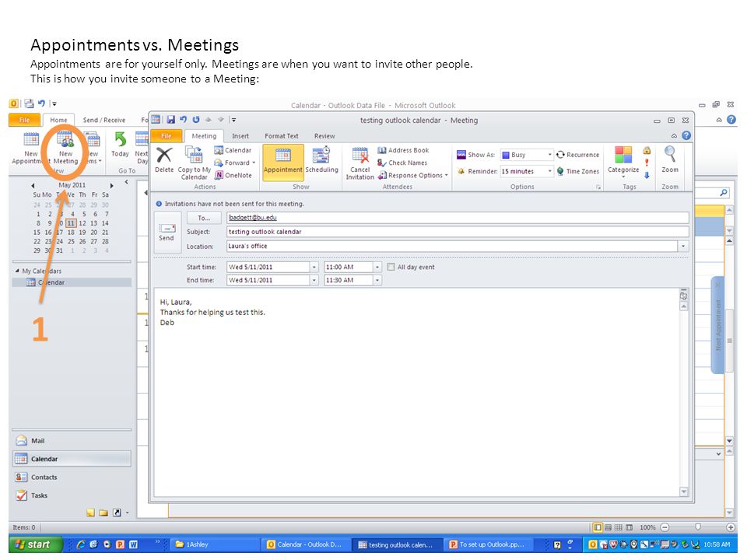
Task: Set High Importance with red exclamation icon
Action: (647, 163)
